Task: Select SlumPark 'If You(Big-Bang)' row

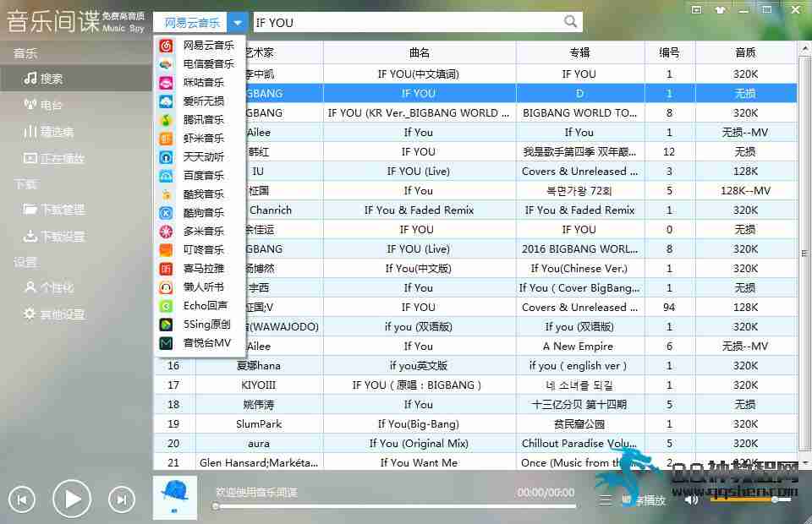Action: coord(475,424)
